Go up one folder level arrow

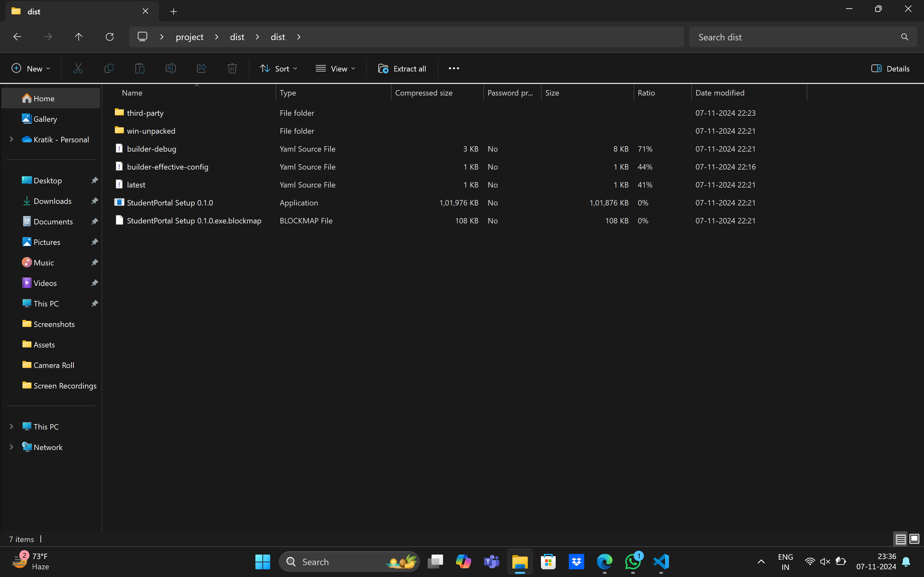(78, 37)
